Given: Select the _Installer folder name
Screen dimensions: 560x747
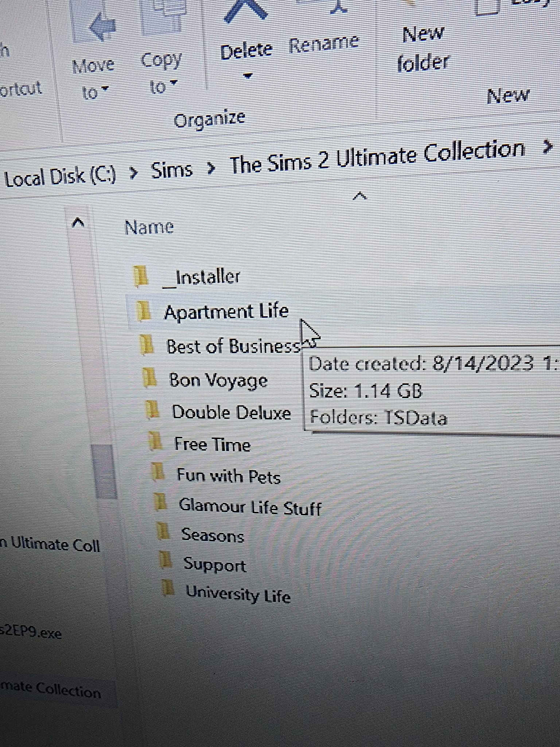Looking at the screenshot, I should pyautogui.click(x=201, y=278).
